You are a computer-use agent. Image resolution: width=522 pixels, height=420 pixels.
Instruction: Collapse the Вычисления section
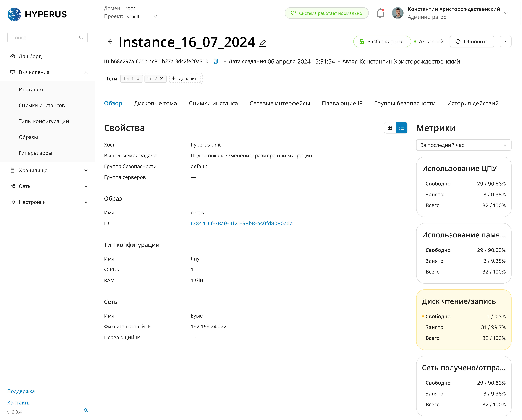point(48,72)
